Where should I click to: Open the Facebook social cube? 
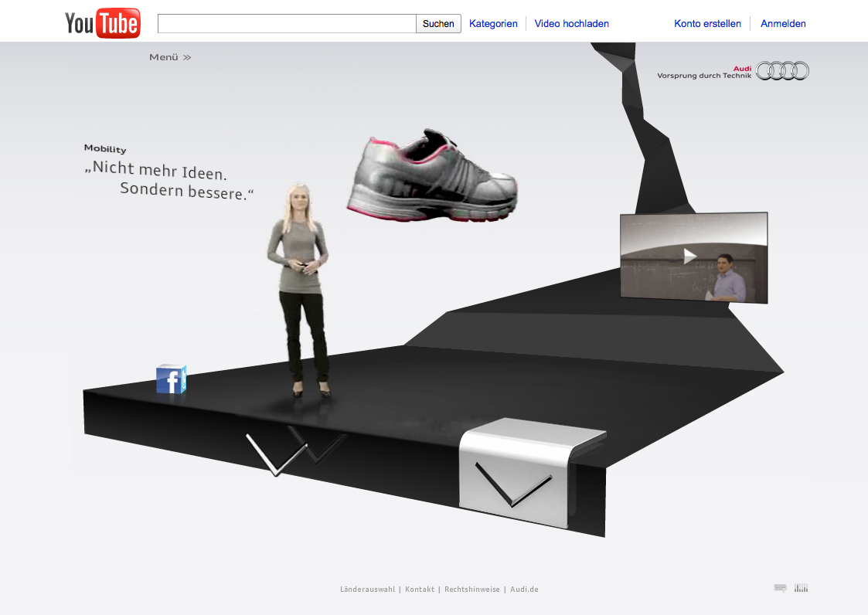pyautogui.click(x=171, y=379)
